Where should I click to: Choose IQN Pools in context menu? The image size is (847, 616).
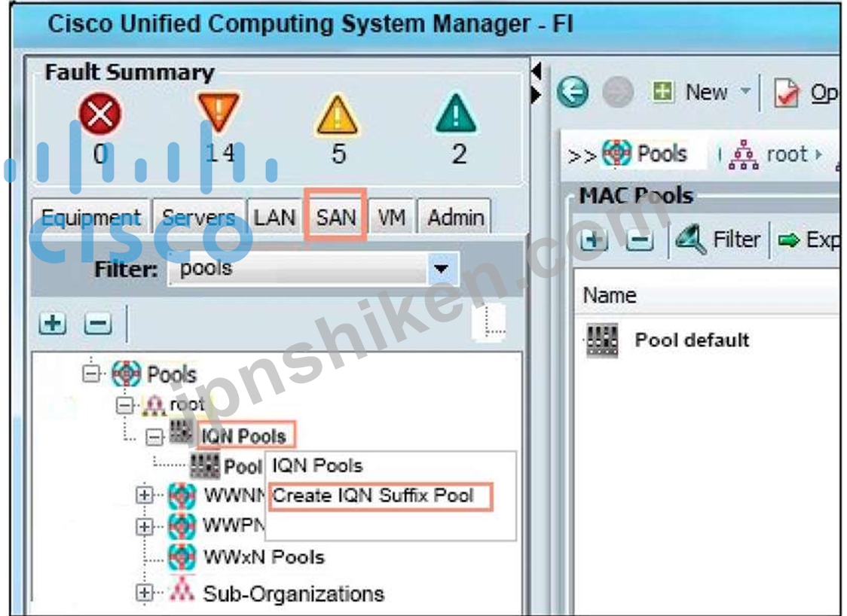pos(317,465)
